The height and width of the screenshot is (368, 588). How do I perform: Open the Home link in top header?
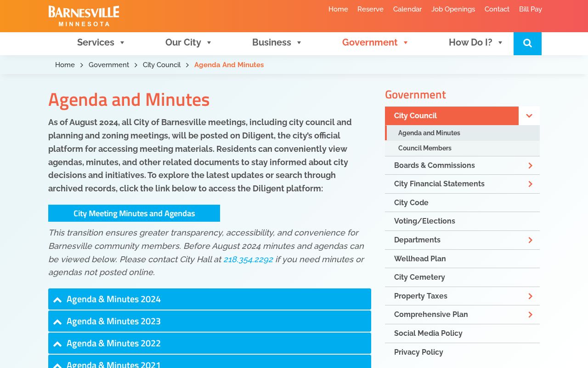[338, 9]
